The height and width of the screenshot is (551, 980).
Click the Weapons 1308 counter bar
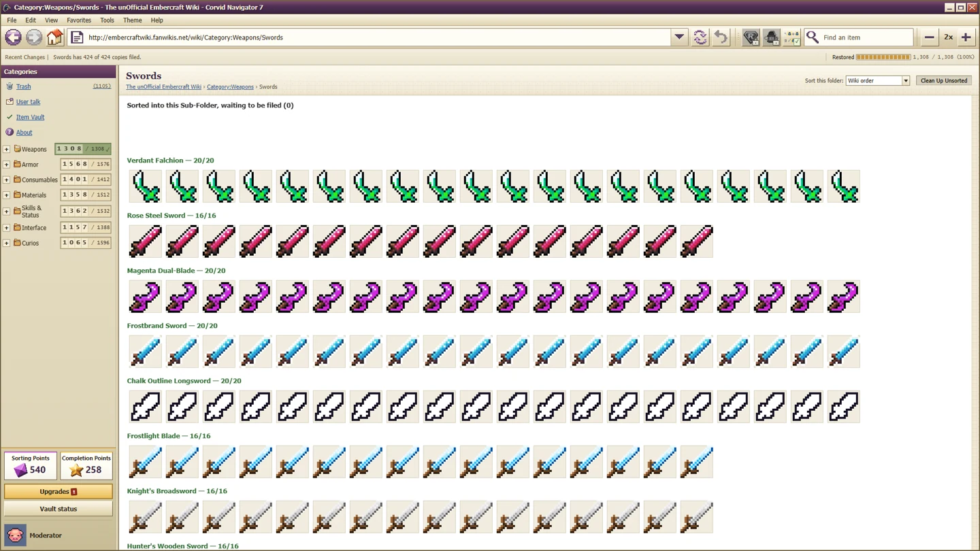[83, 149]
